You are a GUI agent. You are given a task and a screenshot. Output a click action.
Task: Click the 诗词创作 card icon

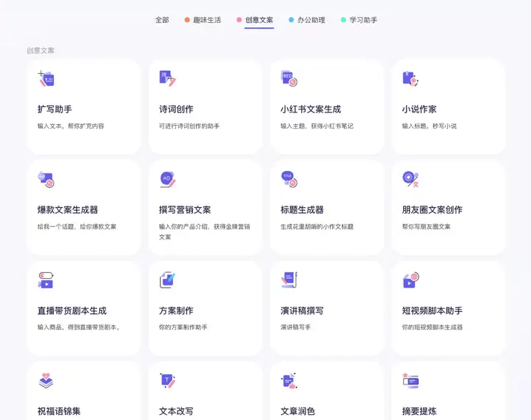click(167, 78)
